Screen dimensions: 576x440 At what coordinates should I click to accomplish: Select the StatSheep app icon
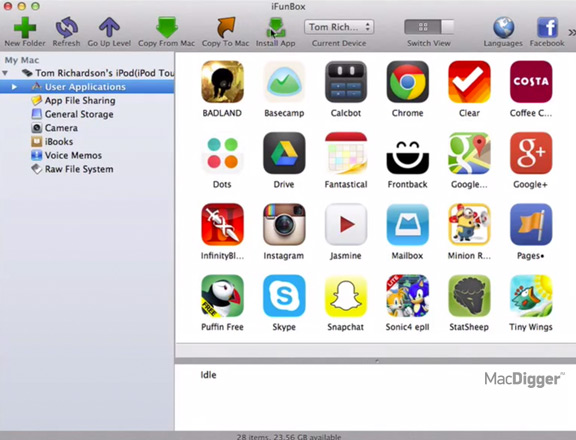pos(469,296)
